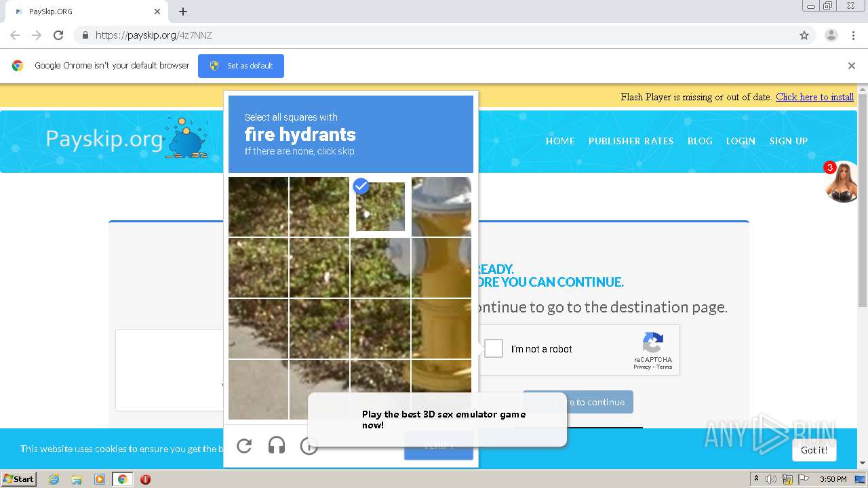Open the file explorer taskbar icon

[x=77, y=479]
